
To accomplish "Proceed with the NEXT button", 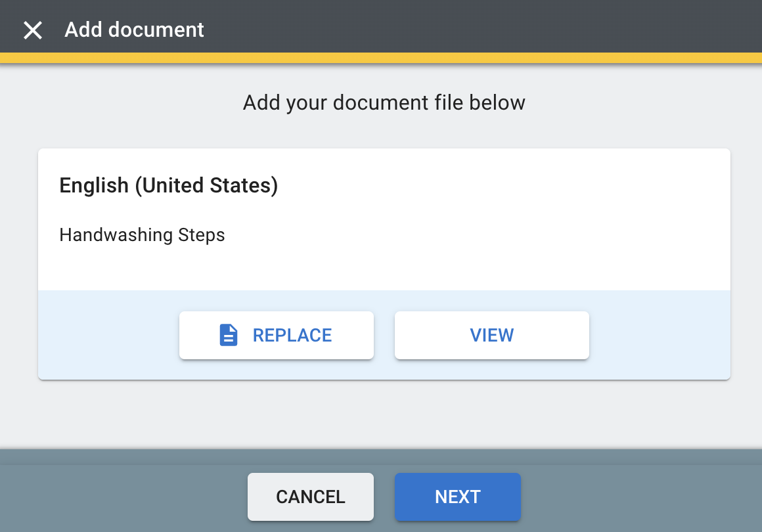I will point(457,497).
